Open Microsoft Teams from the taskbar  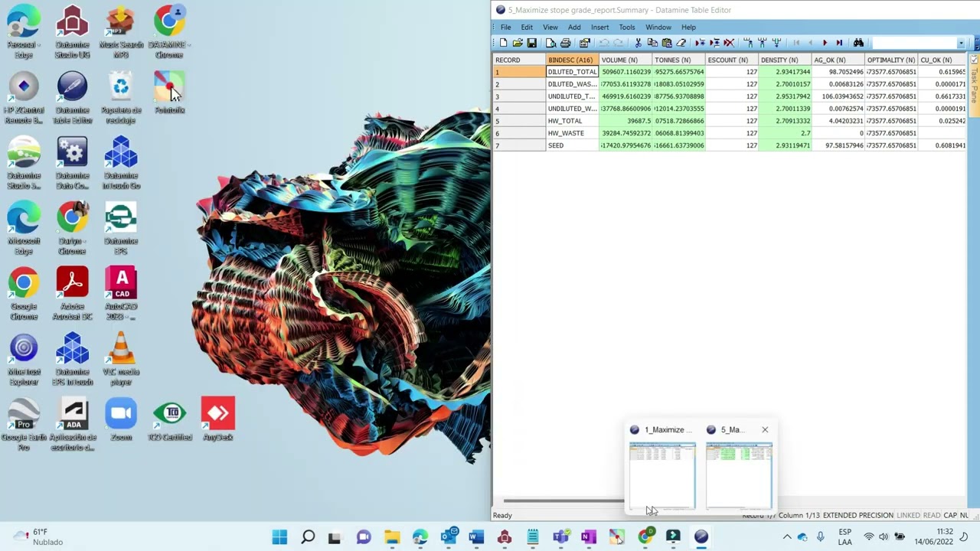pos(560,537)
